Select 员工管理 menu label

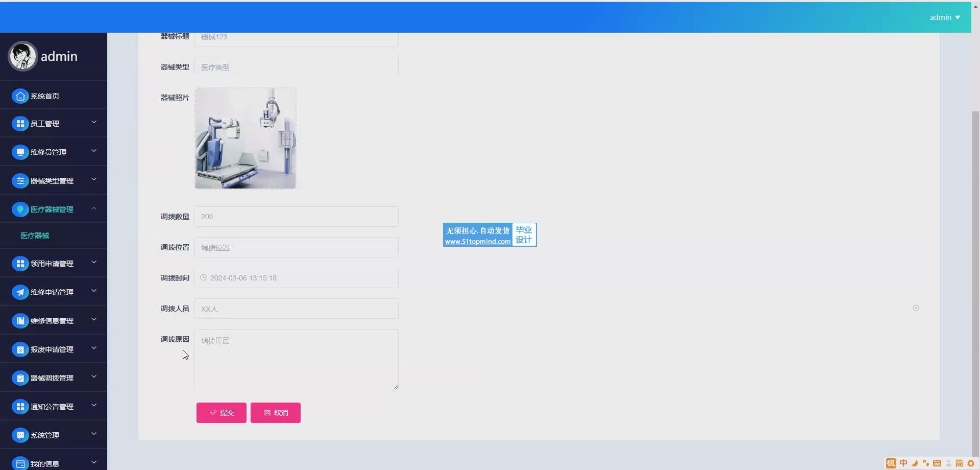click(45, 124)
